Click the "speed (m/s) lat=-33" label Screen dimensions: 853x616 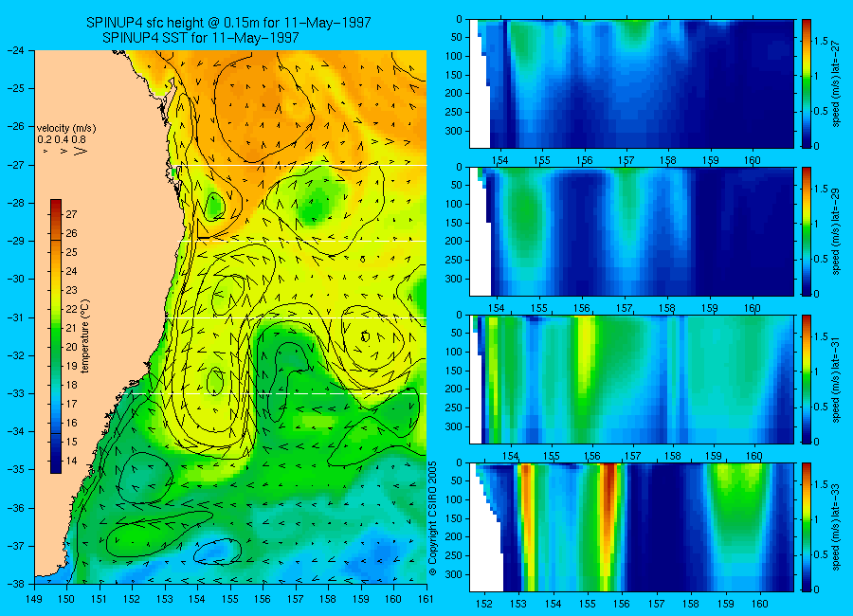(837, 527)
